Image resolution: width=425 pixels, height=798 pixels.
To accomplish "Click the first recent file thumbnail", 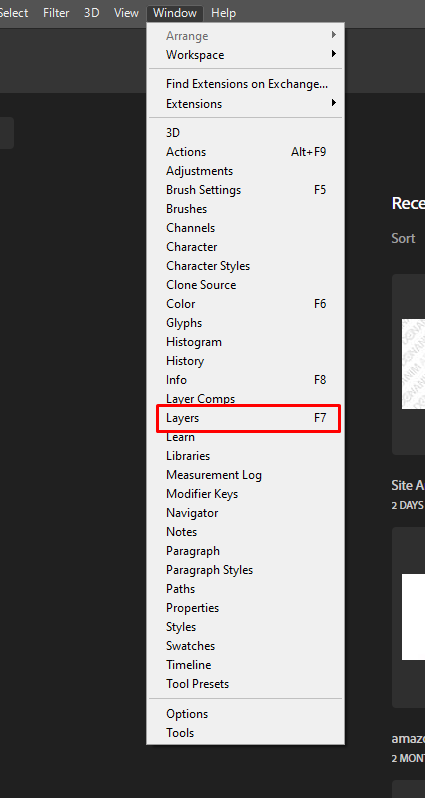I will pyautogui.click(x=413, y=364).
